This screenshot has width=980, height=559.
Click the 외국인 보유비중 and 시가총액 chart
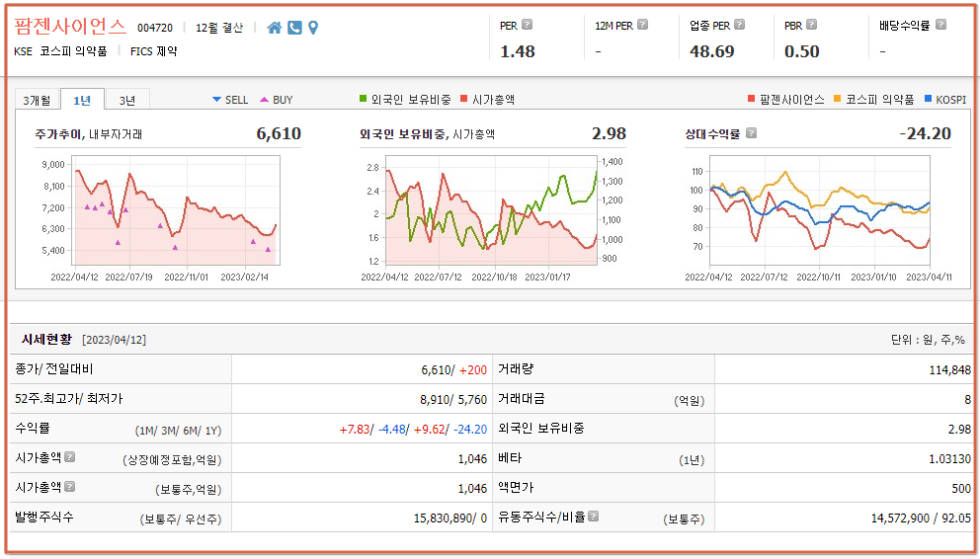491,209
